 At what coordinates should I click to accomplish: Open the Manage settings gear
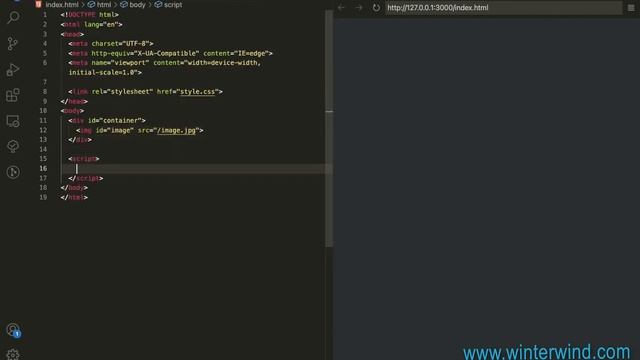(x=13, y=354)
